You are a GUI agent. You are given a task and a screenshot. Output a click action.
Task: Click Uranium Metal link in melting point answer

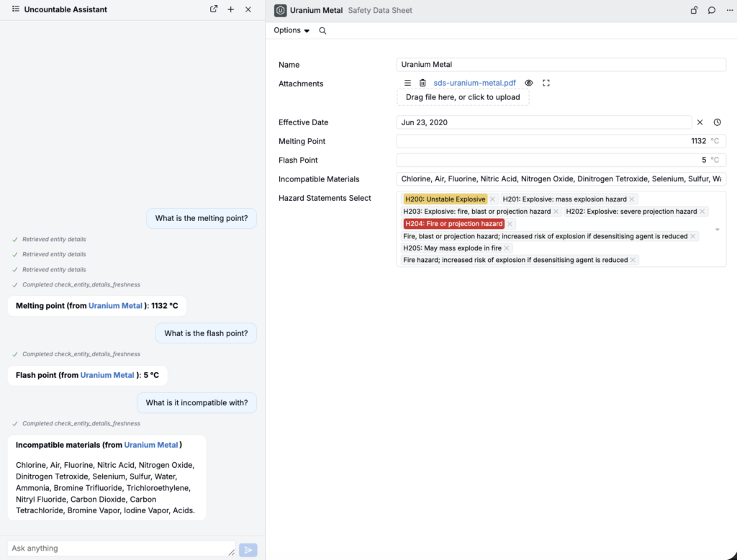pyautogui.click(x=115, y=306)
